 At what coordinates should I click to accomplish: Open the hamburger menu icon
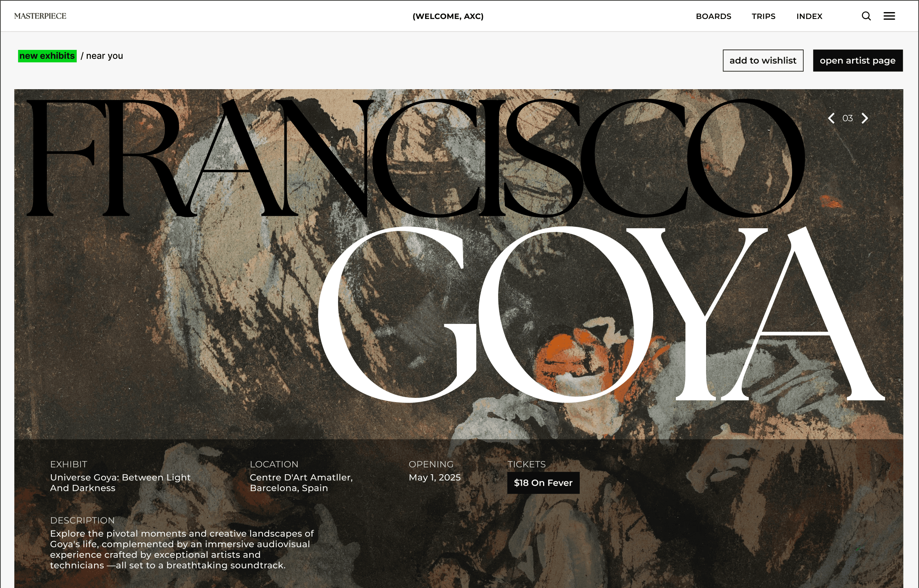pyautogui.click(x=889, y=16)
